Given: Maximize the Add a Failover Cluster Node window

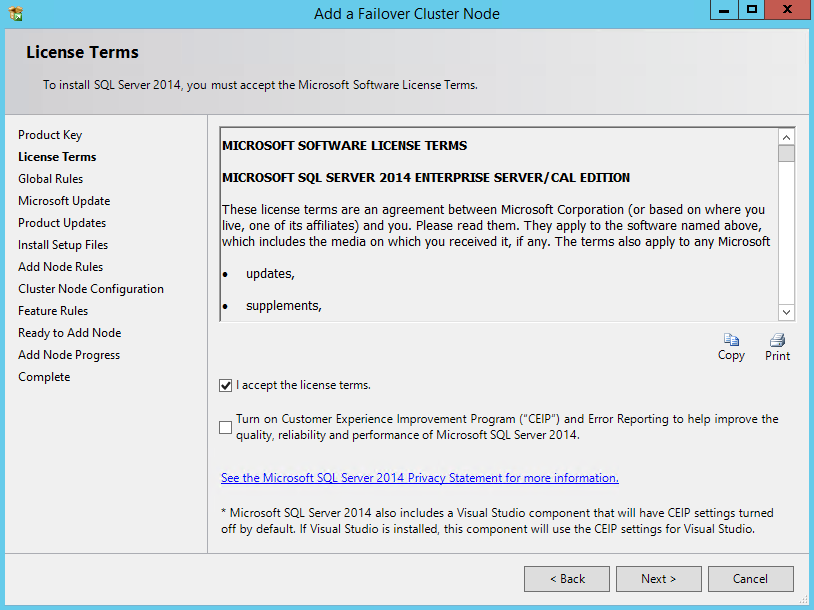Looking at the screenshot, I should pos(752,10).
